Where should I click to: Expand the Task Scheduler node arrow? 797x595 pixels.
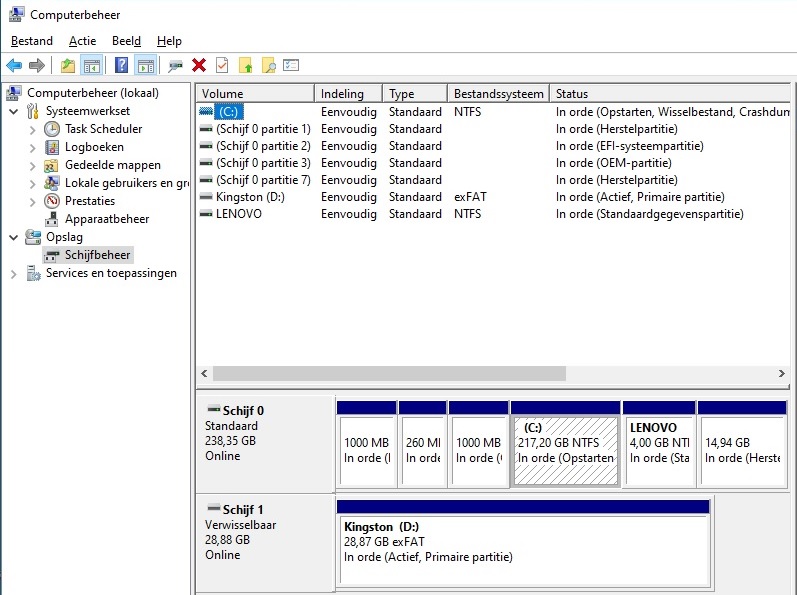point(33,129)
